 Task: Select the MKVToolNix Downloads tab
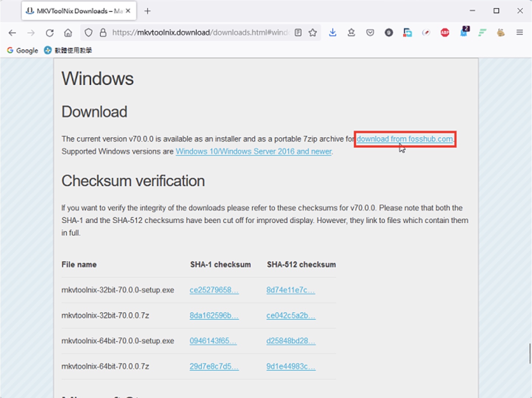pos(79,11)
